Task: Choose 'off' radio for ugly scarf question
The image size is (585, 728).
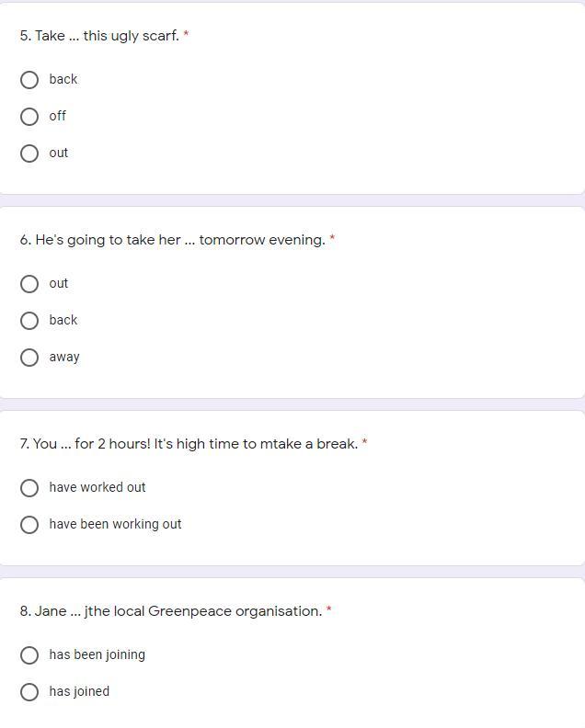Action: click(x=29, y=117)
